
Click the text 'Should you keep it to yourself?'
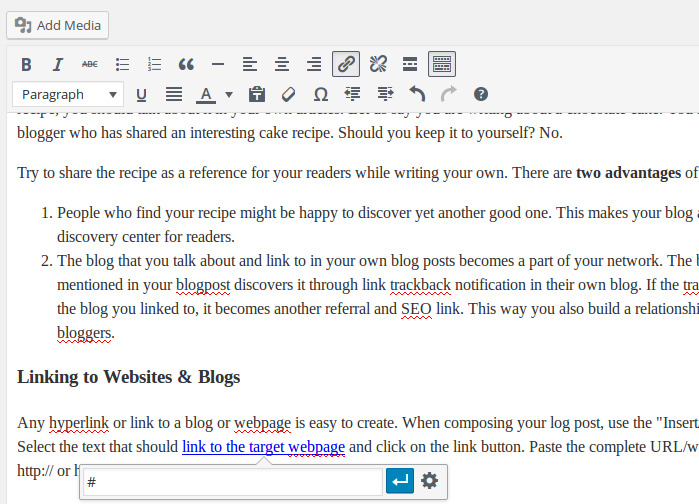[x=436, y=133]
